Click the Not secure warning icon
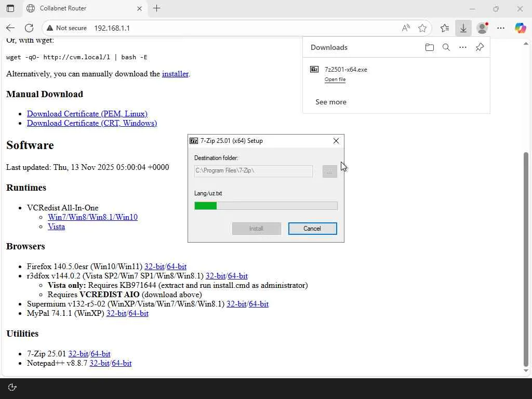Image resolution: width=532 pixels, height=399 pixels. pyautogui.click(x=50, y=28)
